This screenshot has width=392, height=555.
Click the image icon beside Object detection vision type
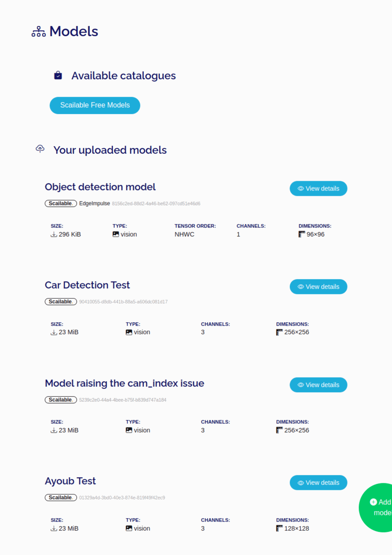coord(116,234)
